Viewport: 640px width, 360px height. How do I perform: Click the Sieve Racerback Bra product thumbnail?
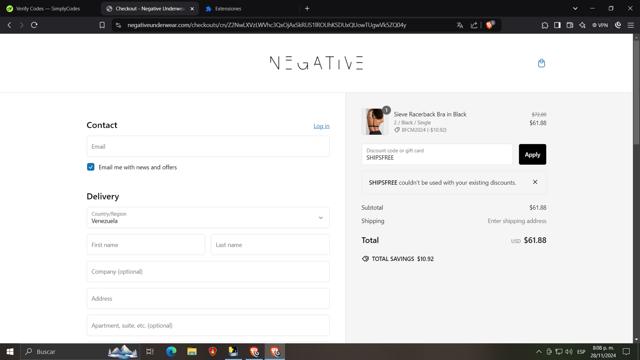[x=375, y=121]
